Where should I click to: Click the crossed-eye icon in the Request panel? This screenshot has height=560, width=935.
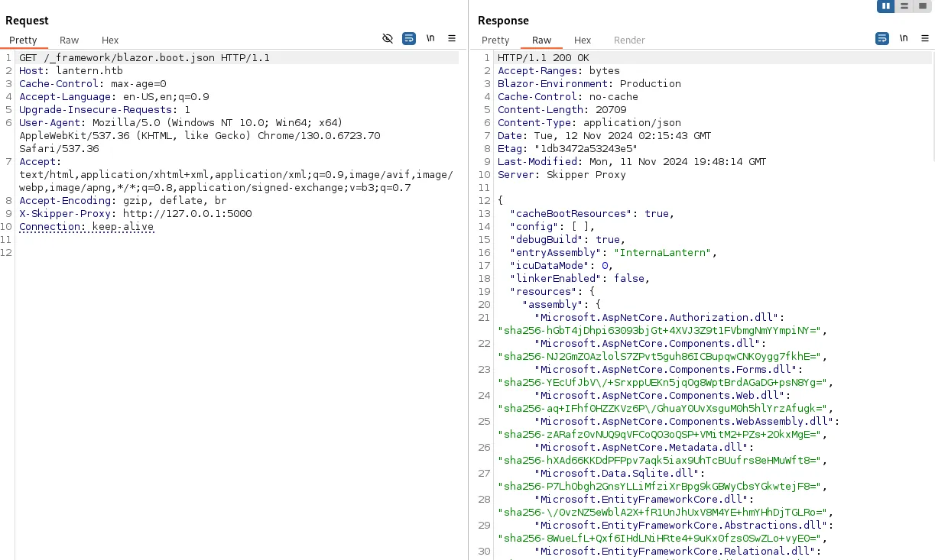(388, 38)
